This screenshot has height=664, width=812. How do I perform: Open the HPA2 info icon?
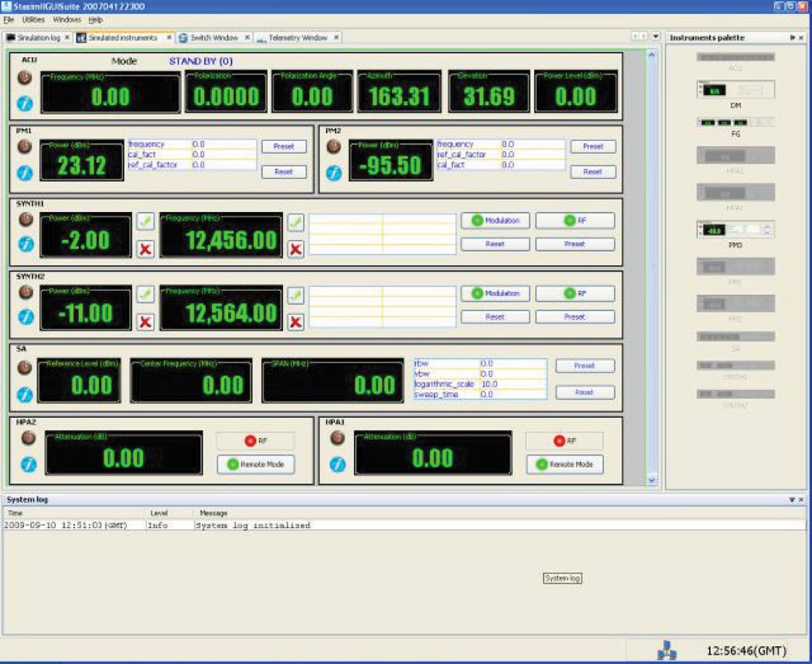(29, 464)
